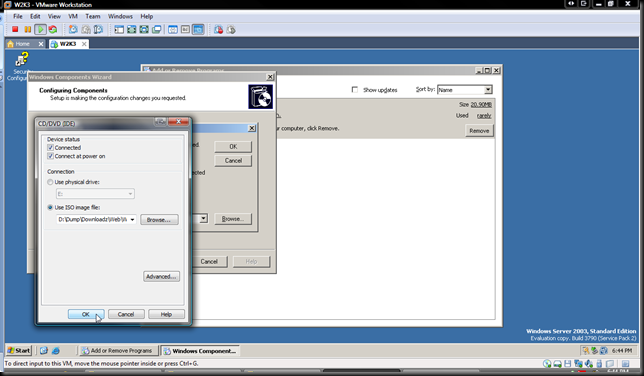Click the orange Suspend (pause) toolbar icon
This screenshot has height=376, width=644.
(28, 30)
